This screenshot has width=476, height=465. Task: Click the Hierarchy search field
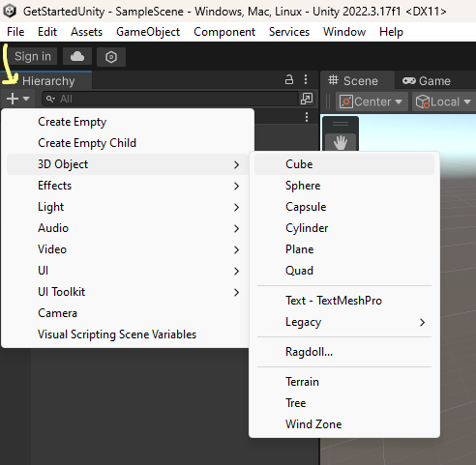[170, 99]
